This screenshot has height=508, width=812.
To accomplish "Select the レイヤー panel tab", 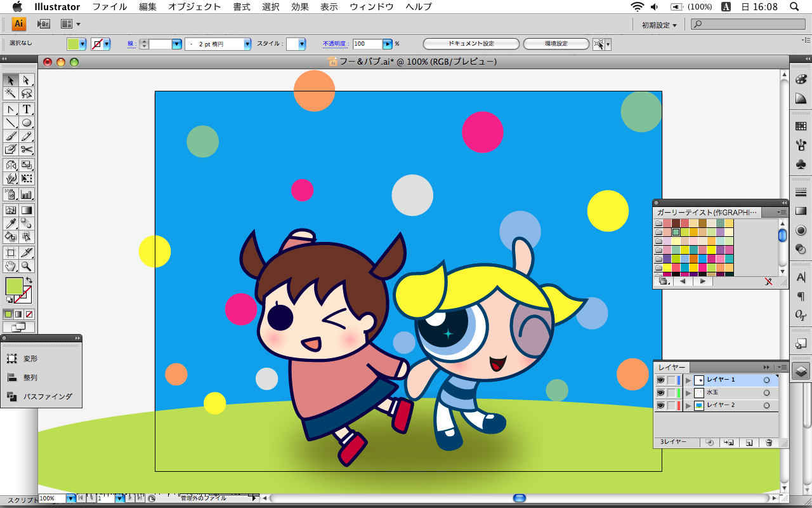I will [672, 367].
